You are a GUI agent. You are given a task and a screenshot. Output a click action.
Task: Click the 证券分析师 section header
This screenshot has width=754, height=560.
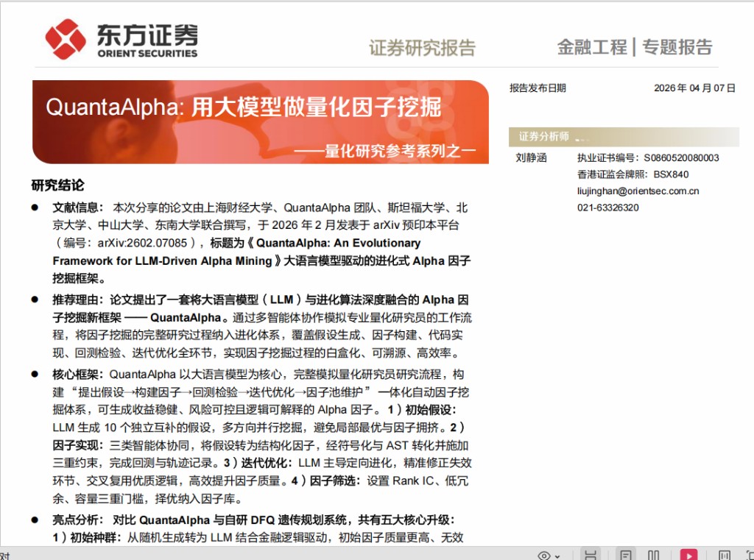pos(624,137)
